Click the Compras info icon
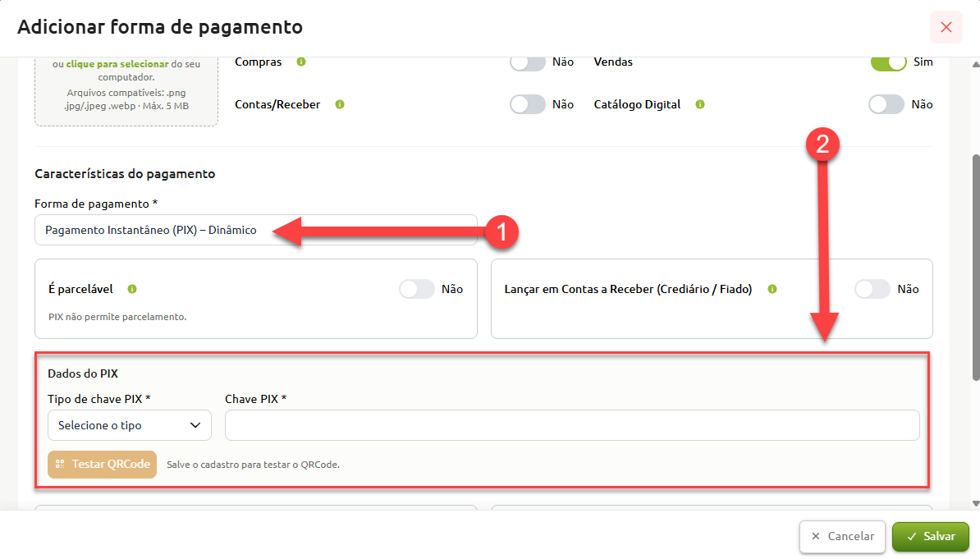This screenshot has width=980, height=559. 301,62
